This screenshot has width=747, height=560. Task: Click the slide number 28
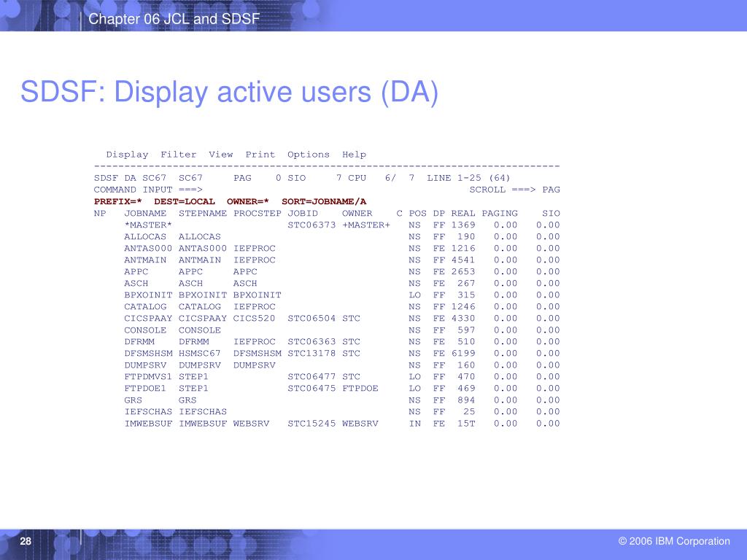pos(26,541)
